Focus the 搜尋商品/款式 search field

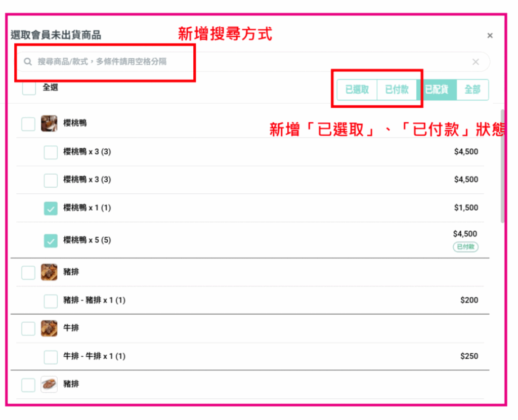tap(253, 62)
